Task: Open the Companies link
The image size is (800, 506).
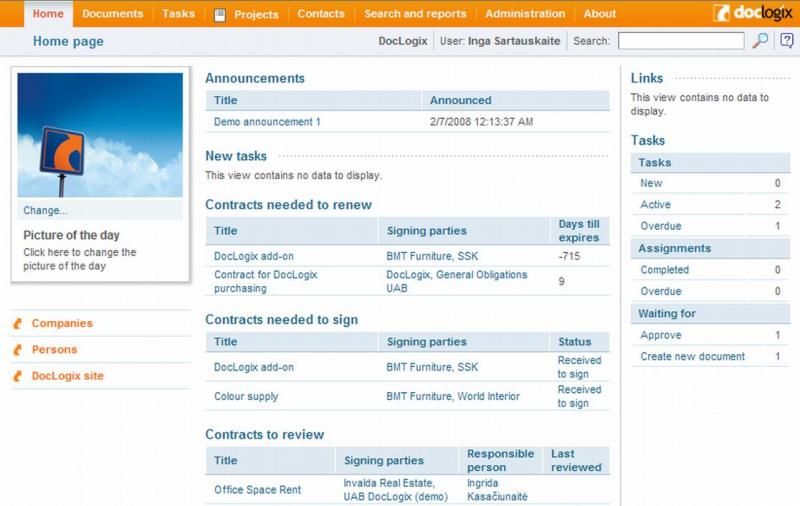Action: click(x=62, y=323)
